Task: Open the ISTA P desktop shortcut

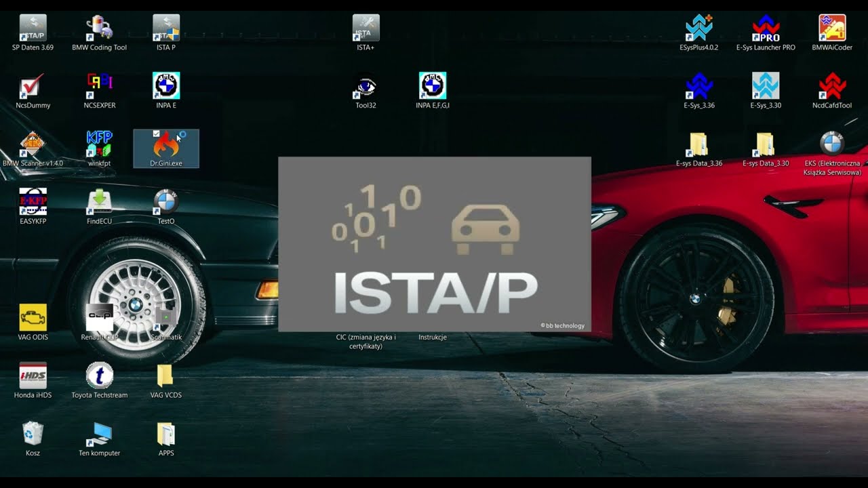Action: 166,28
